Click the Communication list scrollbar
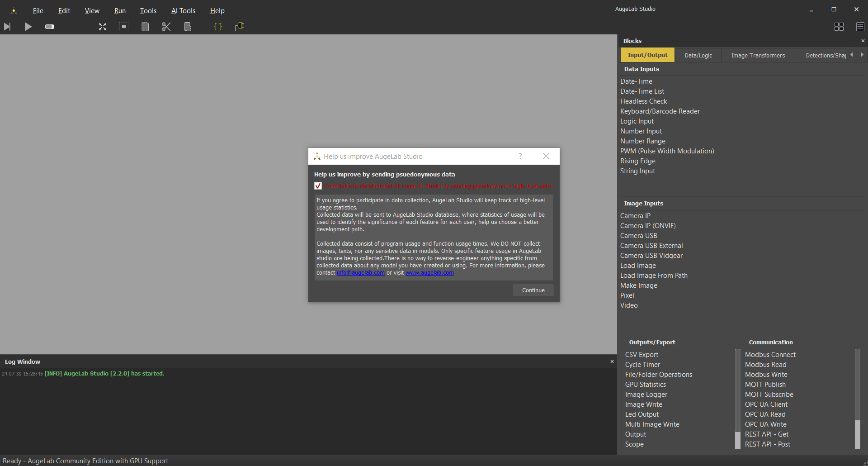Image resolution: width=868 pixels, height=466 pixels. coord(857,398)
